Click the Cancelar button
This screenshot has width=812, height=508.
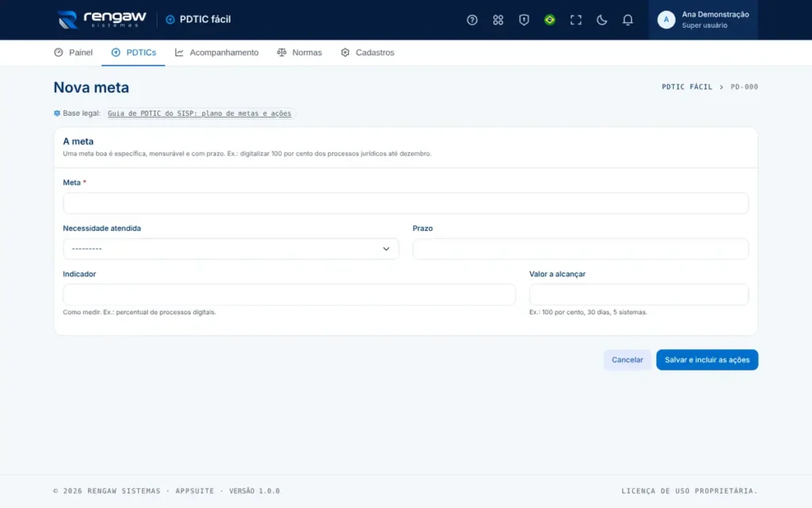coord(627,360)
